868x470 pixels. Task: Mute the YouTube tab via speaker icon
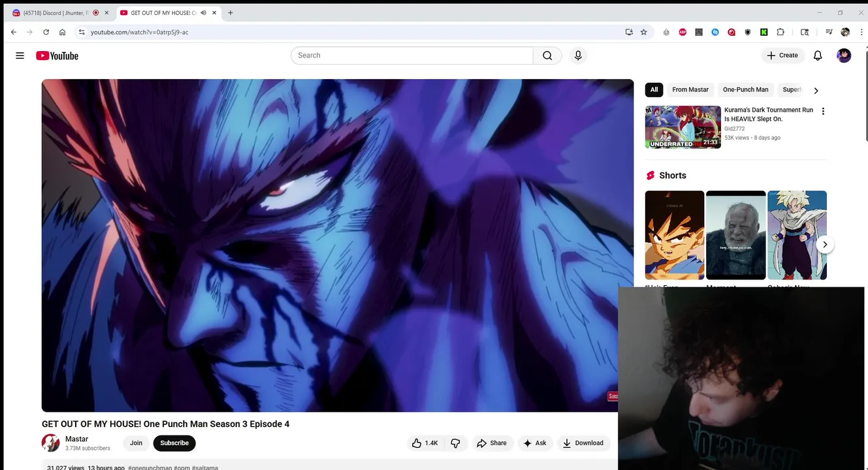pos(203,12)
